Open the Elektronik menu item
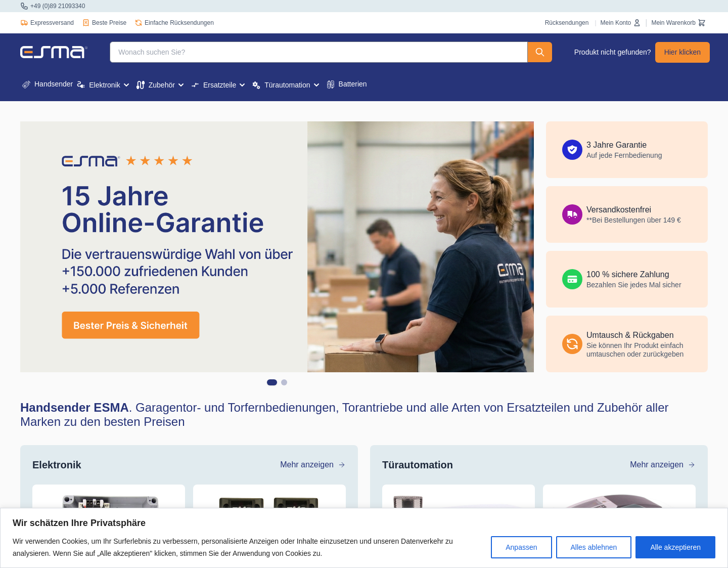The height and width of the screenshot is (568, 728). pyautogui.click(x=103, y=85)
